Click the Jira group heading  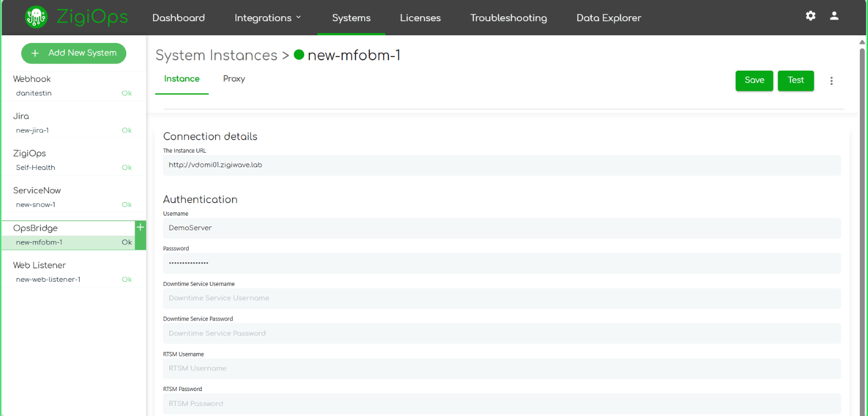pos(21,116)
